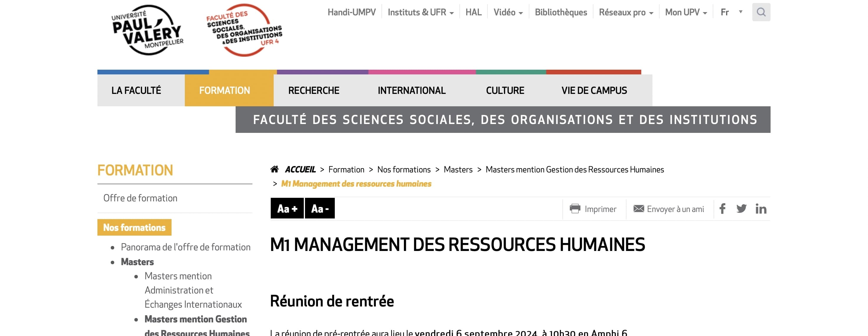
Task: Open the Handi-UMPV link
Action: pos(351,12)
